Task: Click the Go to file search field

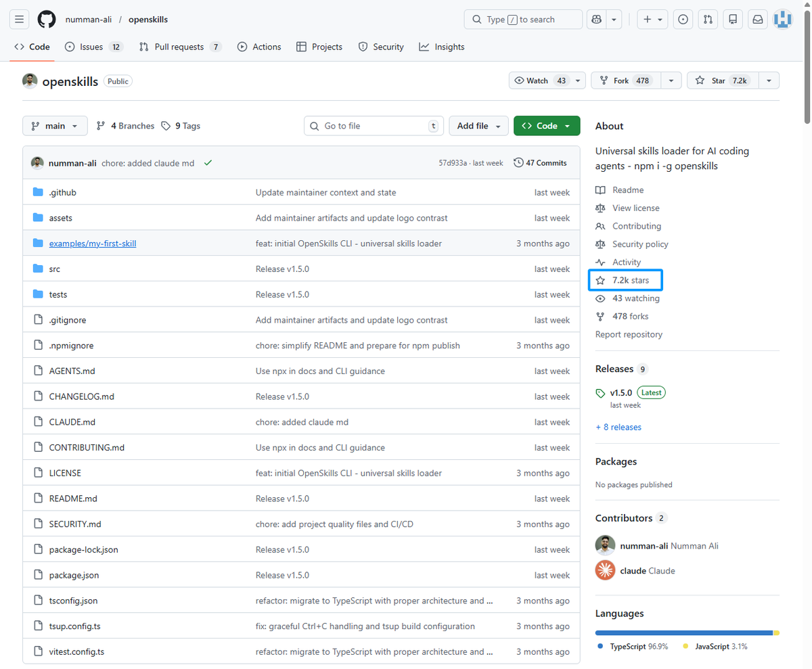Action: (374, 126)
